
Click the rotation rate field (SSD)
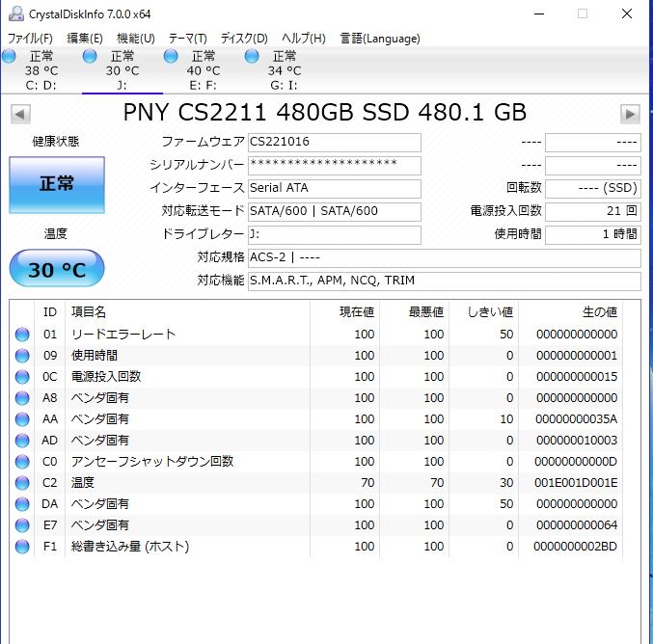(x=593, y=189)
